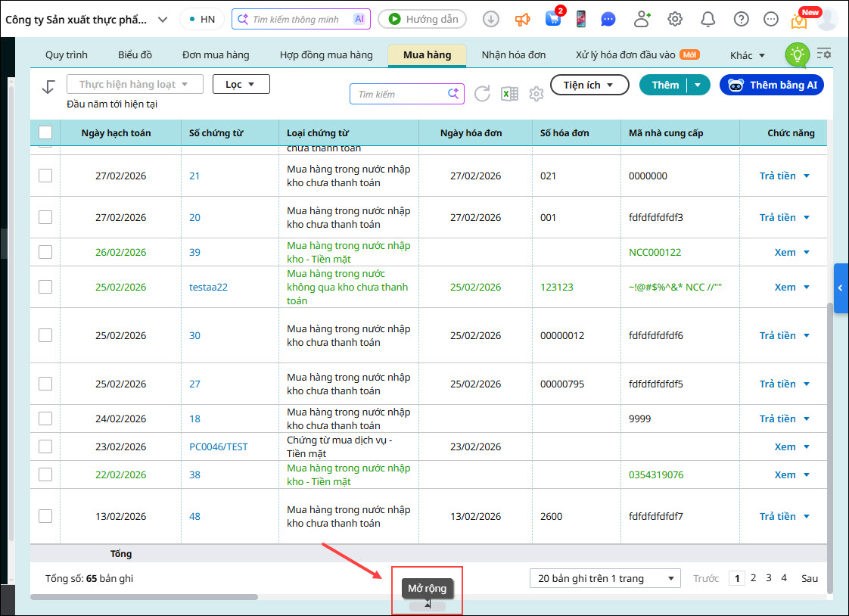
Task: Click the megaphone announcements icon
Action: (523, 19)
